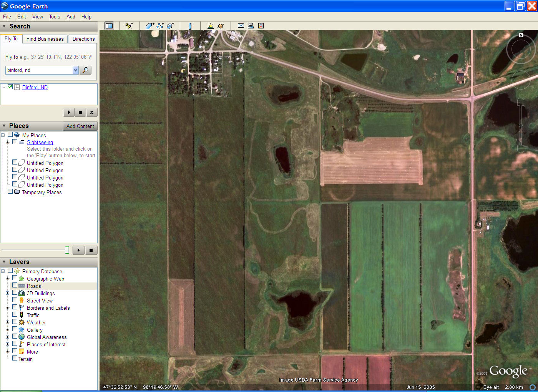Open the View menu
This screenshot has width=538, height=392.
point(38,17)
